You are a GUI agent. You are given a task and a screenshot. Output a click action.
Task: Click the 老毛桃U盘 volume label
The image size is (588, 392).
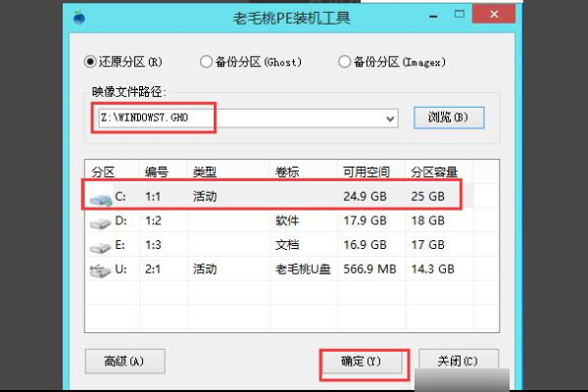pyautogui.click(x=303, y=269)
